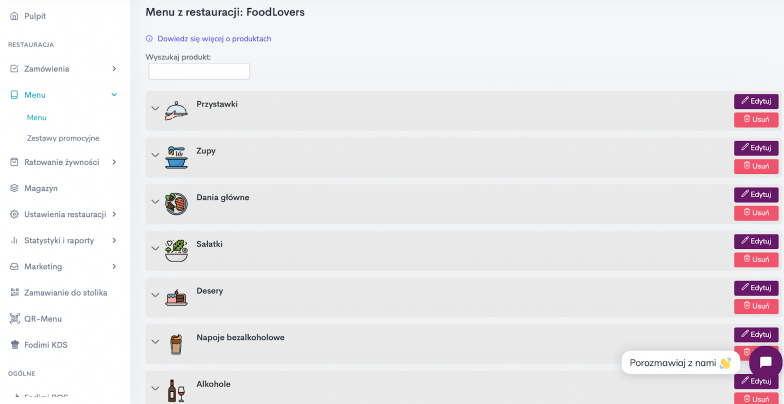This screenshot has height=404, width=784.
Task: Expand the Przystawki category
Action: (156, 108)
